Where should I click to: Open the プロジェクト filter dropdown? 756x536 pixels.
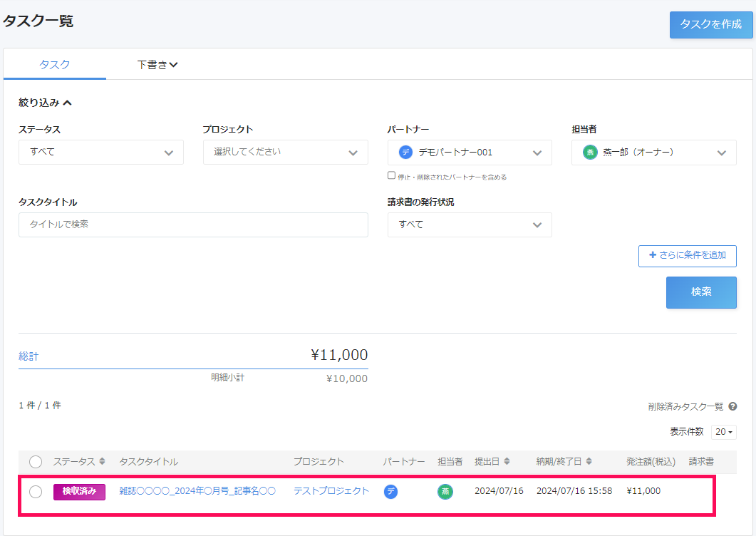(x=286, y=153)
